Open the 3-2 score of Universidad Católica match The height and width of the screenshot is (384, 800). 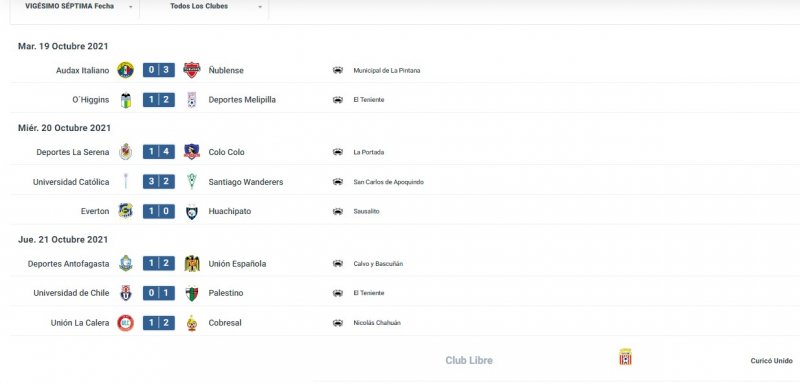[x=159, y=182]
